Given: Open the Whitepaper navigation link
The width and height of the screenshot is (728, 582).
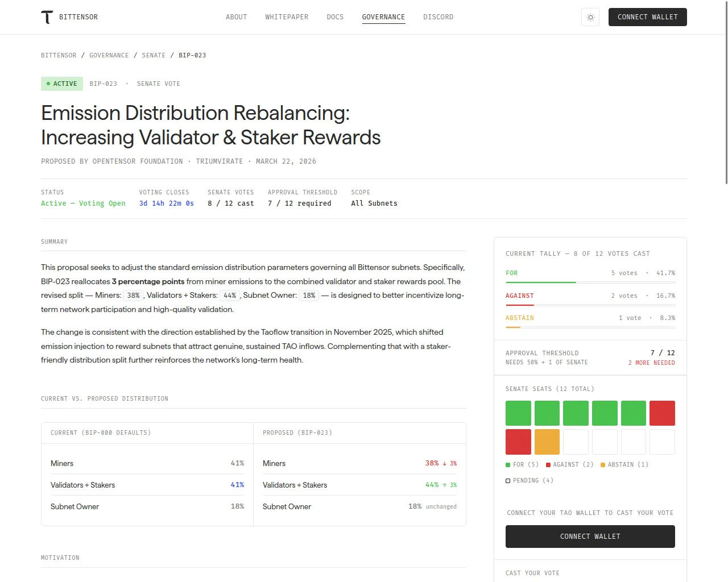Looking at the screenshot, I should [x=287, y=17].
